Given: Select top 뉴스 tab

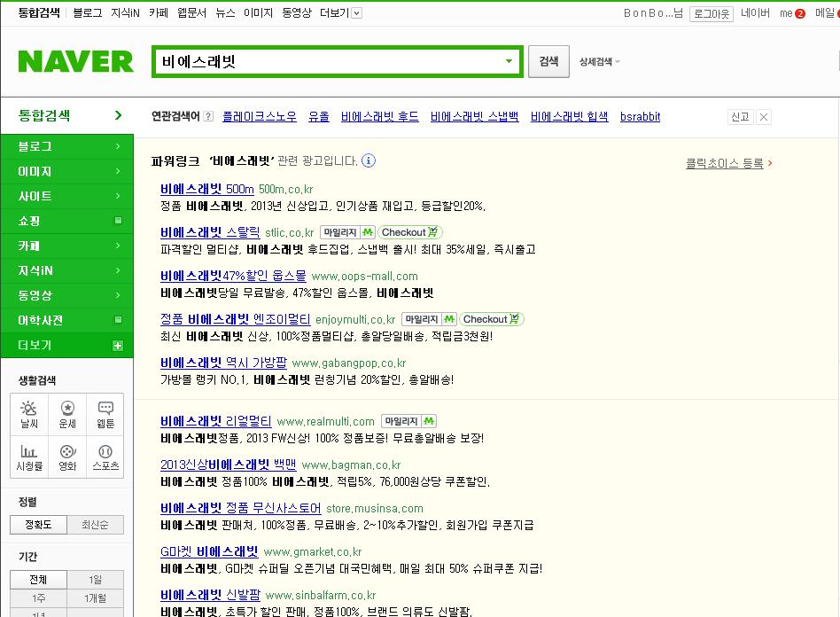Looking at the screenshot, I should pyautogui.click(x=225, y=13).
